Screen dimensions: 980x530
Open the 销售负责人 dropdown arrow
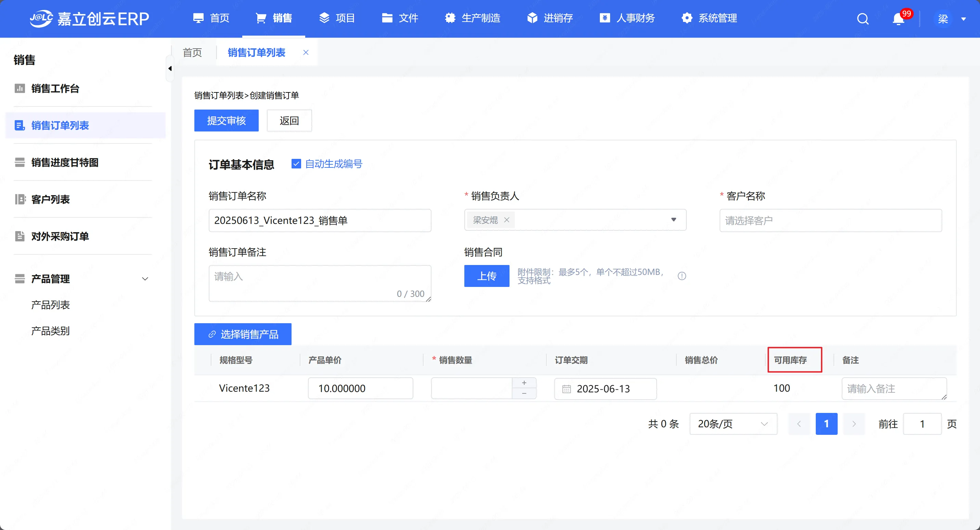pos(673,220)
